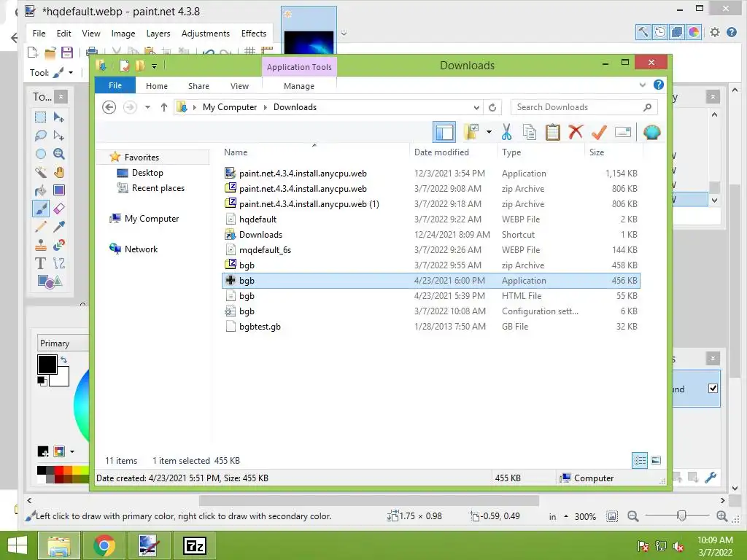Image resolution: width=747 pixels, height=560 pixels.
Task: Open the Share ribbon tab
Action: (198, 86)
